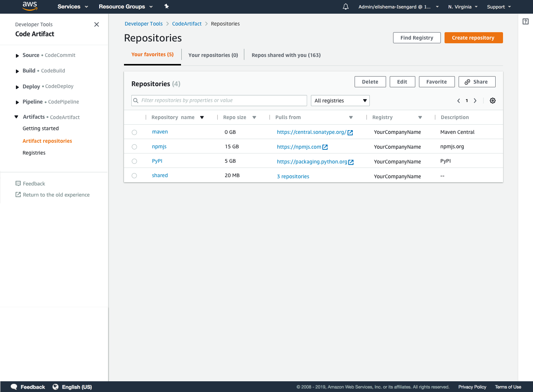Screen dimensions: 533x392
Task: Open external link icon next to npmjs.com
Action: tap(325, 147)
